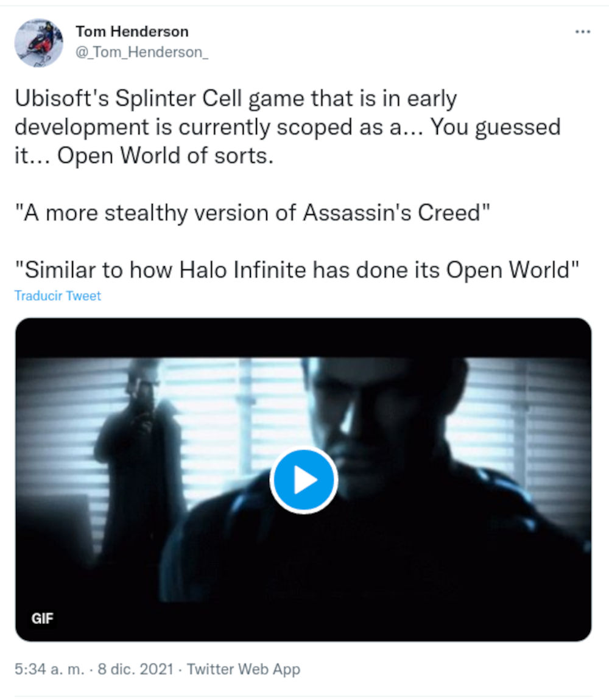Open the Tom Henderson display name

coord(132,31)
